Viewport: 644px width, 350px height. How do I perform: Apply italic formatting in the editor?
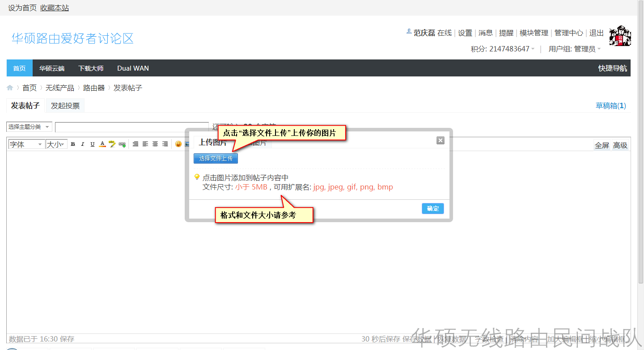(83, 144)
